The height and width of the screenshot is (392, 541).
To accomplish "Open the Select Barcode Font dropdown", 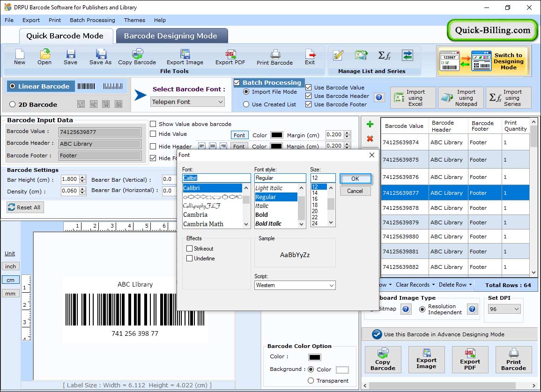I will tap(188, 102).
